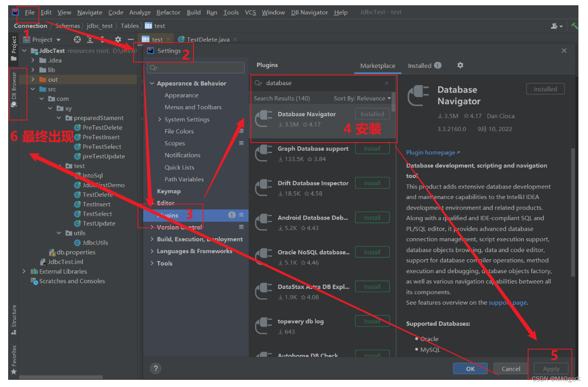
Task: Click Cancel in Settings dialog
Action: coord(511,369)
